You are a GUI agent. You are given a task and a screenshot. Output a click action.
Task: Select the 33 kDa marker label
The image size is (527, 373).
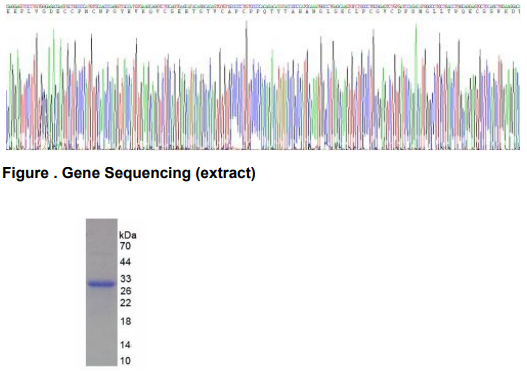point(126,279)
